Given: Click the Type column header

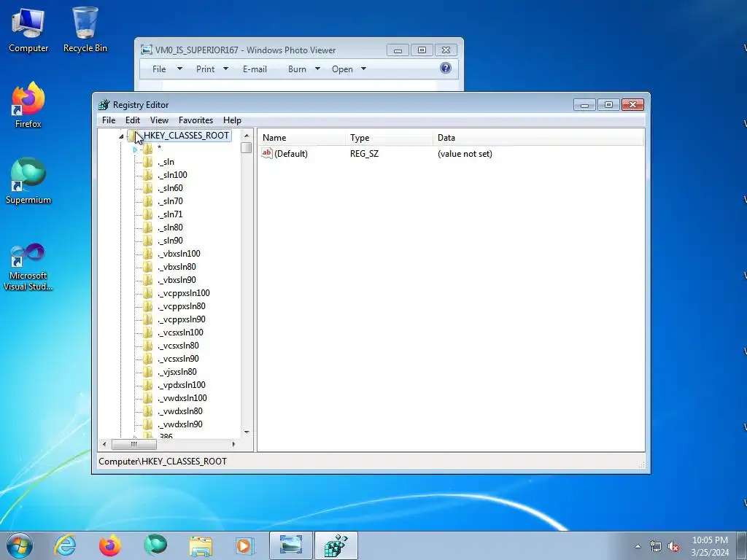Looking at the screenshot, I should pos(390,138).
